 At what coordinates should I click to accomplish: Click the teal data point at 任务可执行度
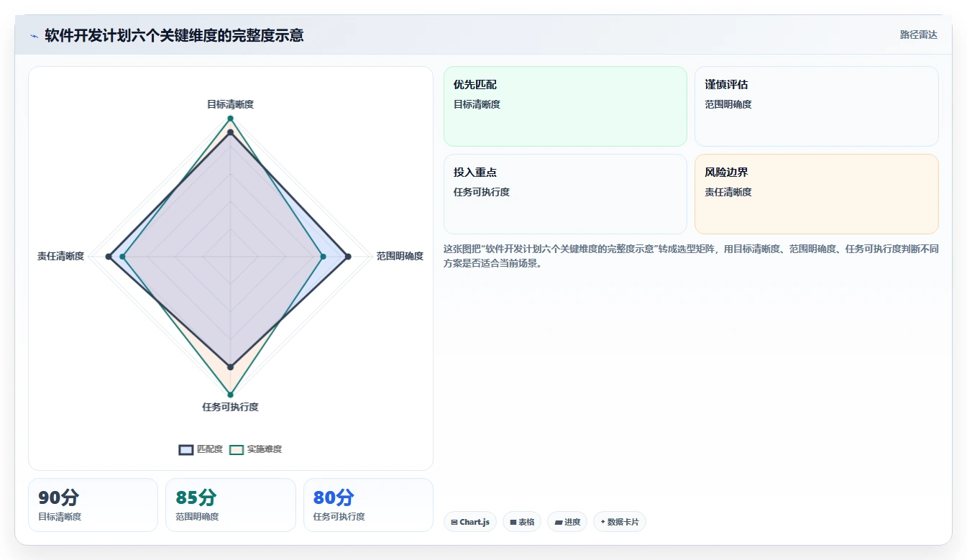click(x=230, y=394)
